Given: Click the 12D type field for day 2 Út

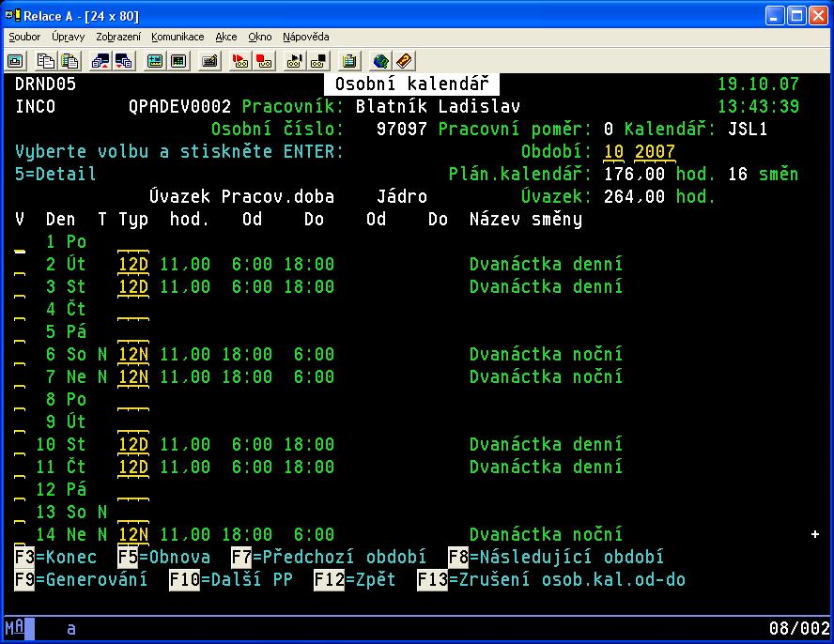Looking at the screenshot, I should click(x=133, y=265).
